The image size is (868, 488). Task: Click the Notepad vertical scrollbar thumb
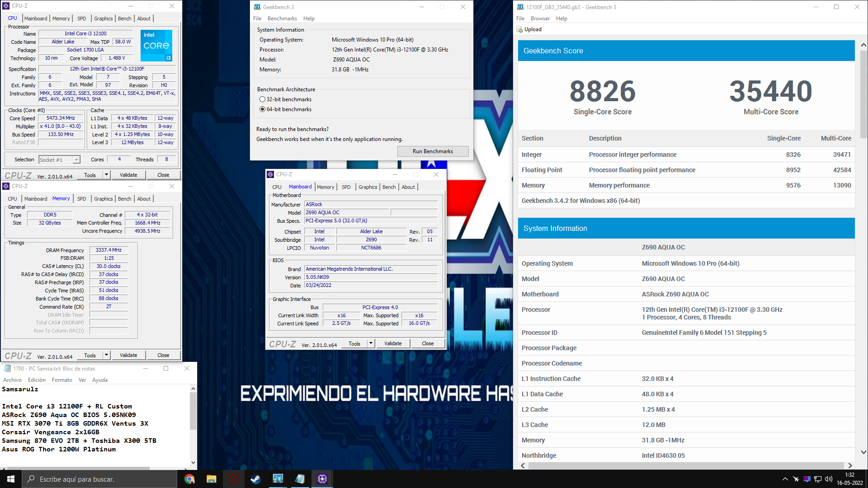pos(193,411)
